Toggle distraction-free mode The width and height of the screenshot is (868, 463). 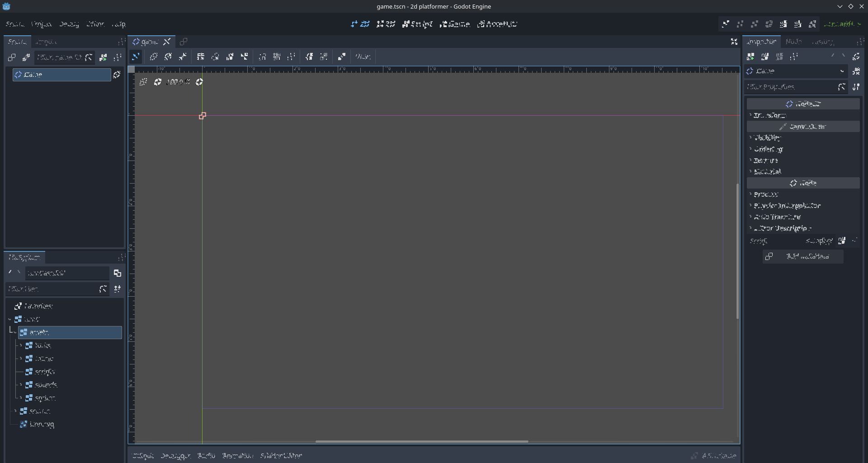coord(734,42)
